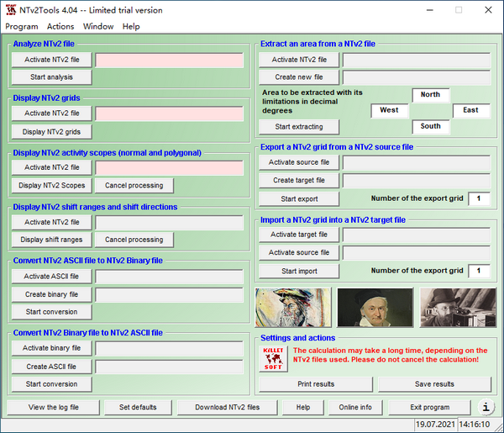This screenshot has height=433, width=504.
Task: Activate source file in Import section
Action: tap(299, 252)
